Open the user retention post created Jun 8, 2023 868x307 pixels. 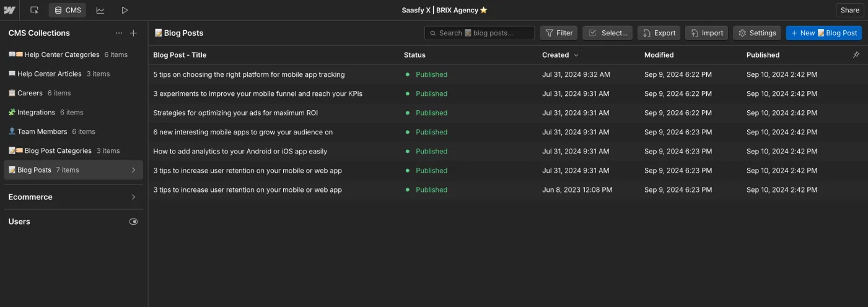247,189
